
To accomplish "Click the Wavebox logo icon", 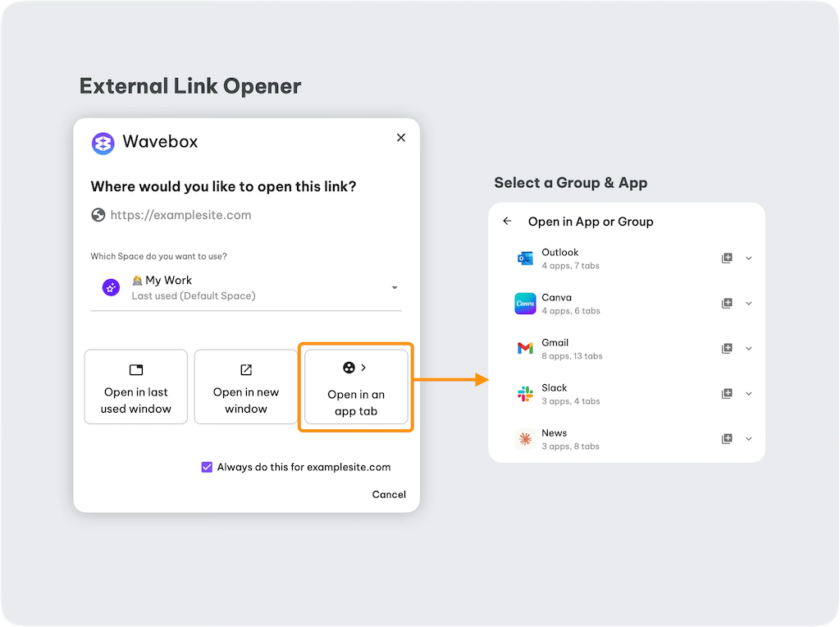I will [x=103, y=143].
